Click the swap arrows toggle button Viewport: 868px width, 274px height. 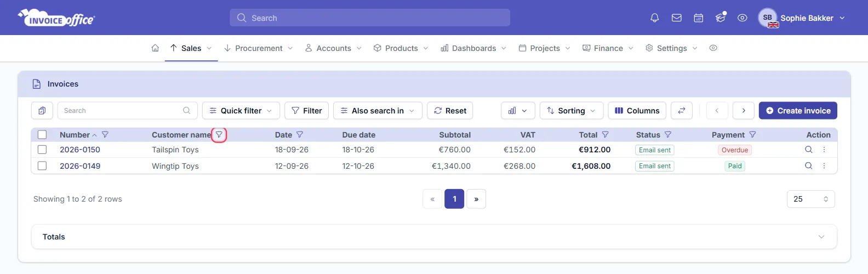click(682, 111)
